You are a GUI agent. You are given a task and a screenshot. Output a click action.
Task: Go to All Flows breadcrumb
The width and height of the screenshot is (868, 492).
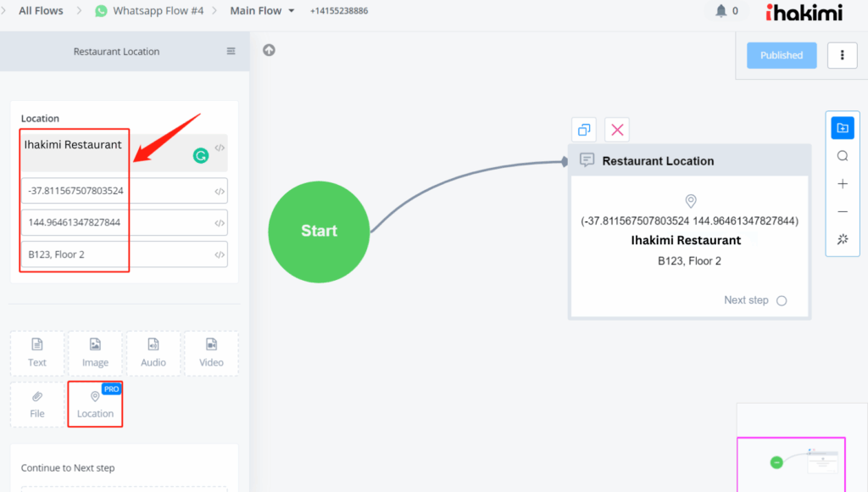click(x=42, y=11)
